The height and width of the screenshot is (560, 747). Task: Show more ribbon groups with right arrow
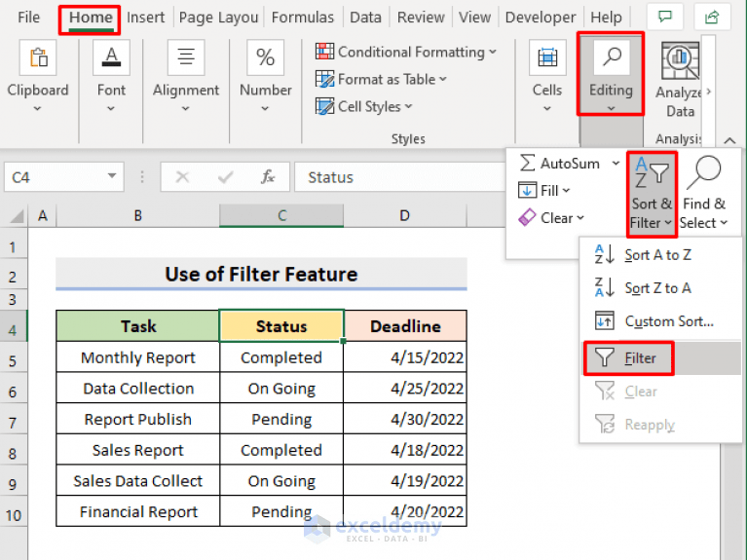(x=709, y=91)
